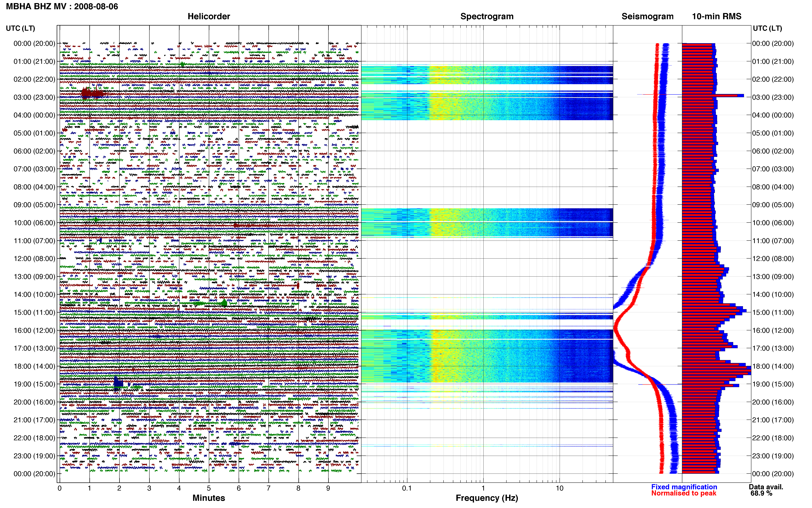Click the spectrogram band between 16:00 and 19:00
This screenshot has height=508, width=812.
487,356
